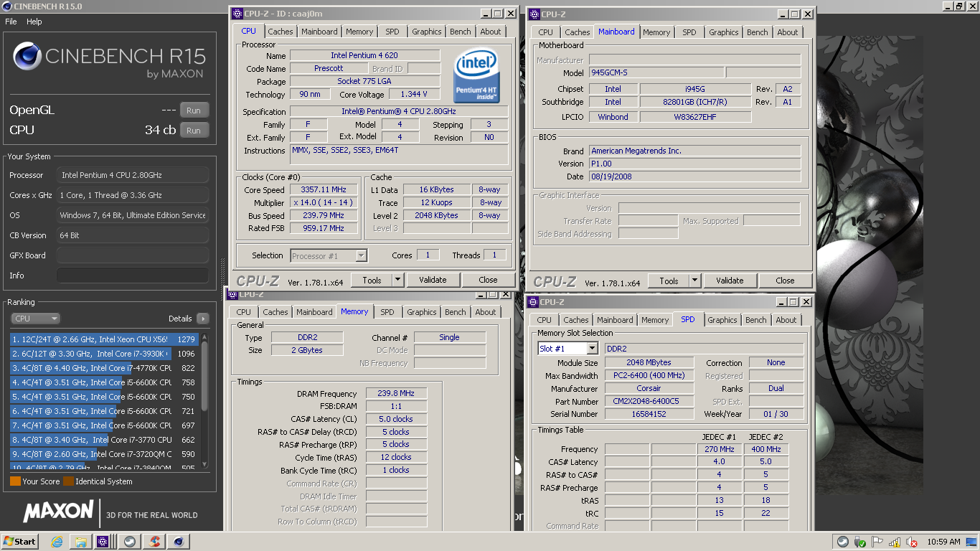Click Validate in CPU-Z Mainboard window

pos(730,281)
